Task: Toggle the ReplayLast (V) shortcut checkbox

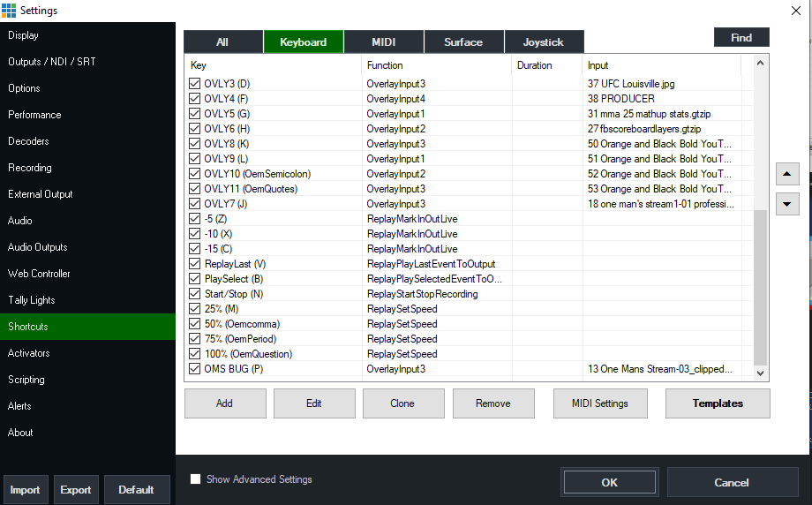Action: [x=195, y=264]
